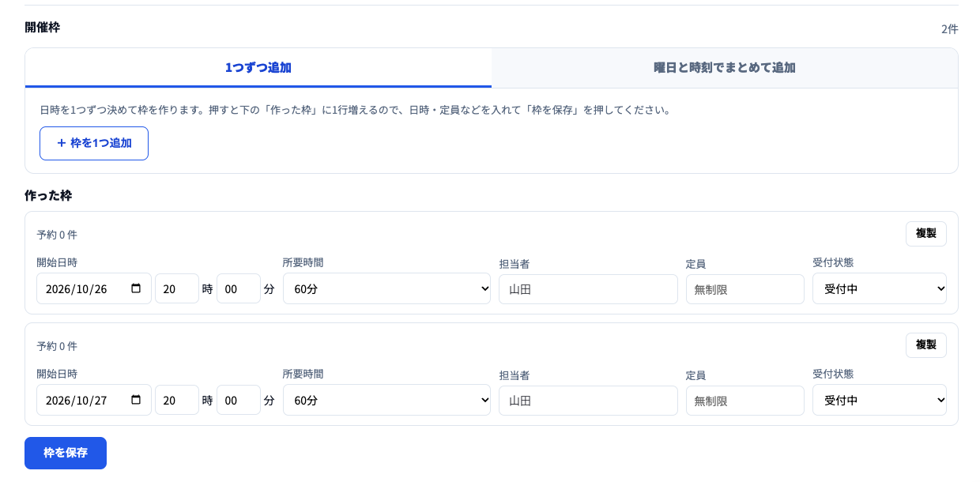
Task: Click 定員 field in 2026/10/27 slot
Action: [745, 401]
